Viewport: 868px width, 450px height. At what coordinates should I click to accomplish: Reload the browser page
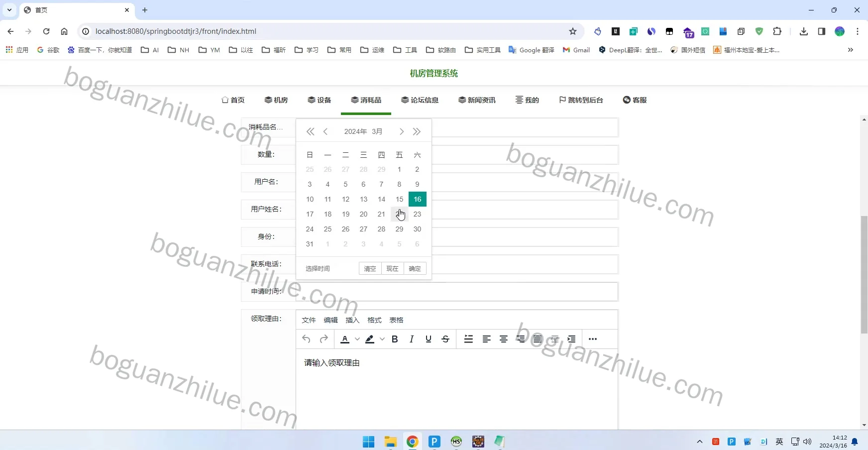(46, 31)
